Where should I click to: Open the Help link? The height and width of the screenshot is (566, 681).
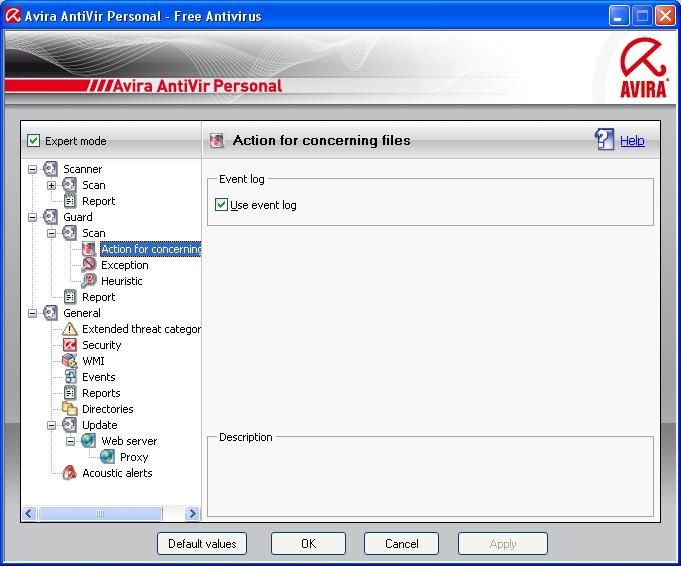(632, 141)
